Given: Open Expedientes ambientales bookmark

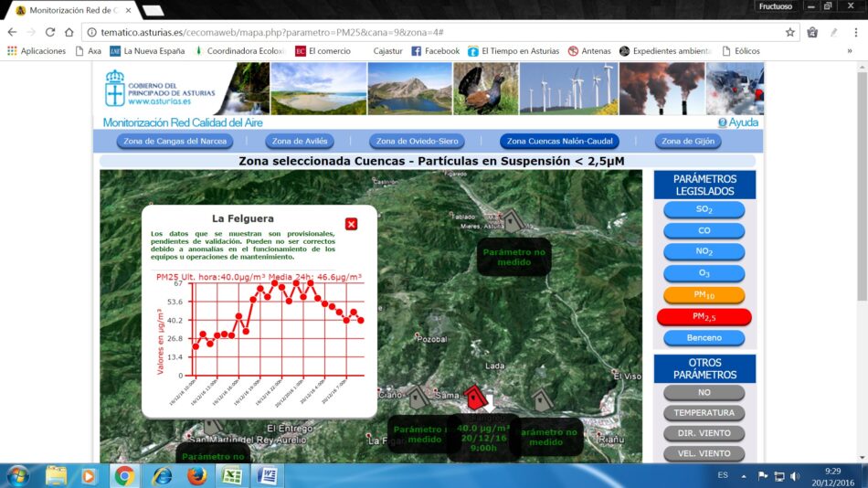Looking at the screenshot, I should click(x=666, y=51).
